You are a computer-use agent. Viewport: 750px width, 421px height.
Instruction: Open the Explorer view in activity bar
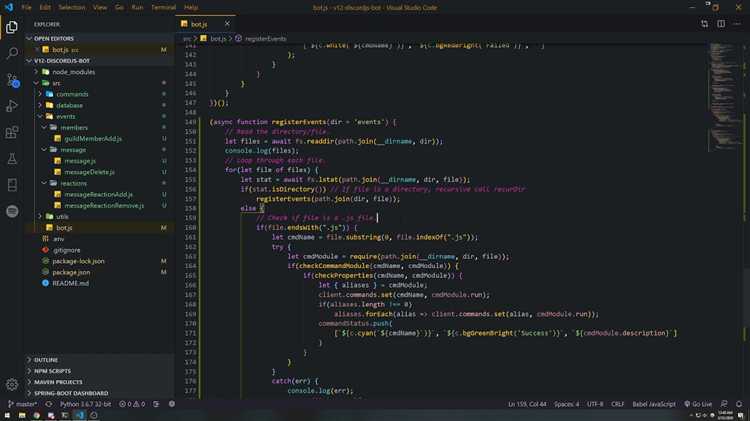(x=12, y=27)
